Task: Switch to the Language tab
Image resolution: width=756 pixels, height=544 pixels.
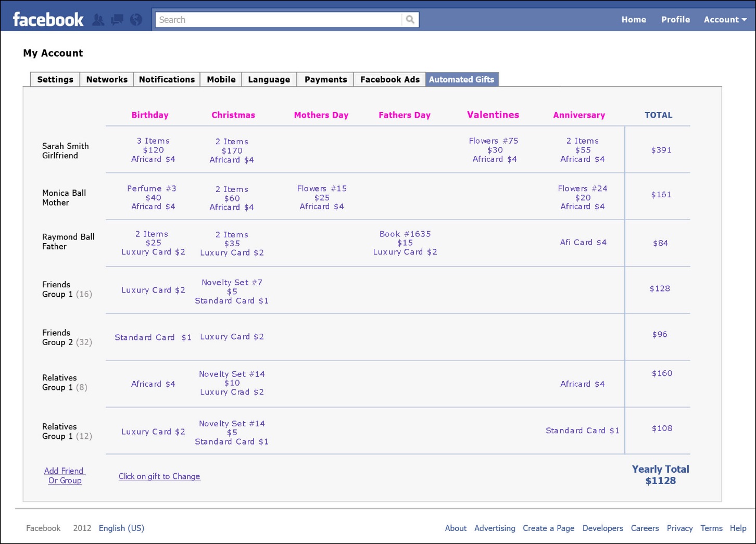Action: (x=269, y=80)
